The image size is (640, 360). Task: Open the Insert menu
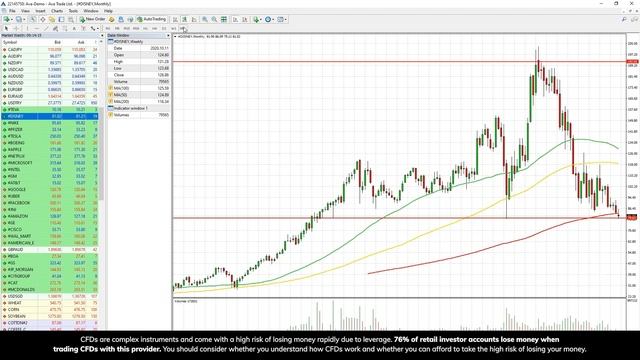tap(40, 11)
